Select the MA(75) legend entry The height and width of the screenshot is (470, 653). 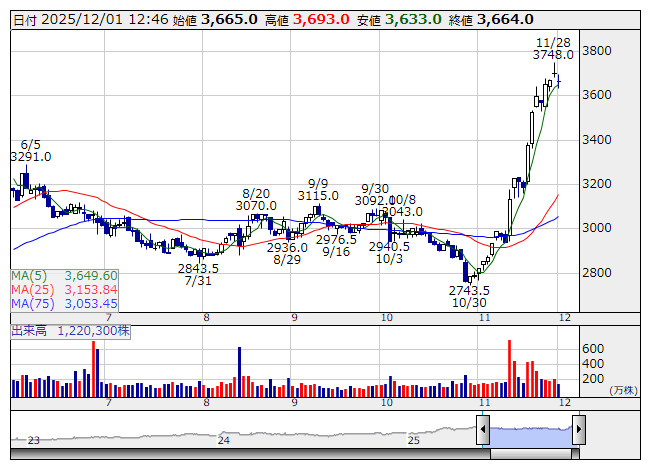click(65, 303)
